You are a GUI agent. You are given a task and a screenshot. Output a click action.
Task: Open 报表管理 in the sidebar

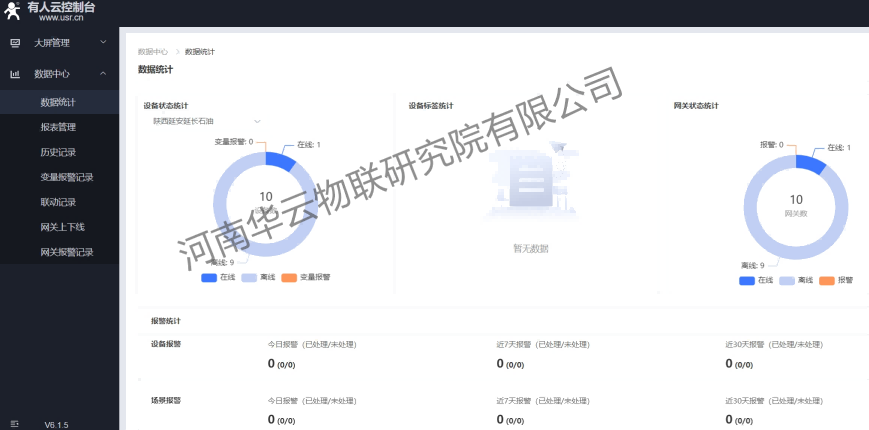click(58, 127)
